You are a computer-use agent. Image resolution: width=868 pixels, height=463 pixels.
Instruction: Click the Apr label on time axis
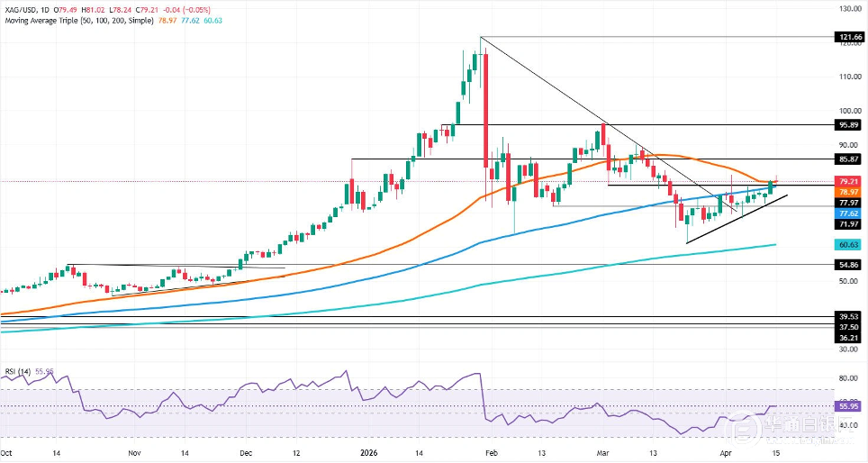[726, 453]
